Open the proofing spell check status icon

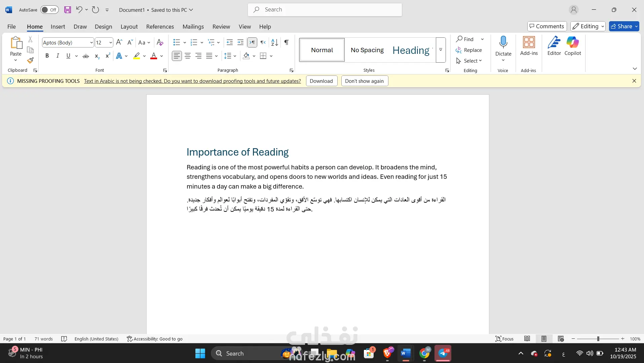click(64, 339)
